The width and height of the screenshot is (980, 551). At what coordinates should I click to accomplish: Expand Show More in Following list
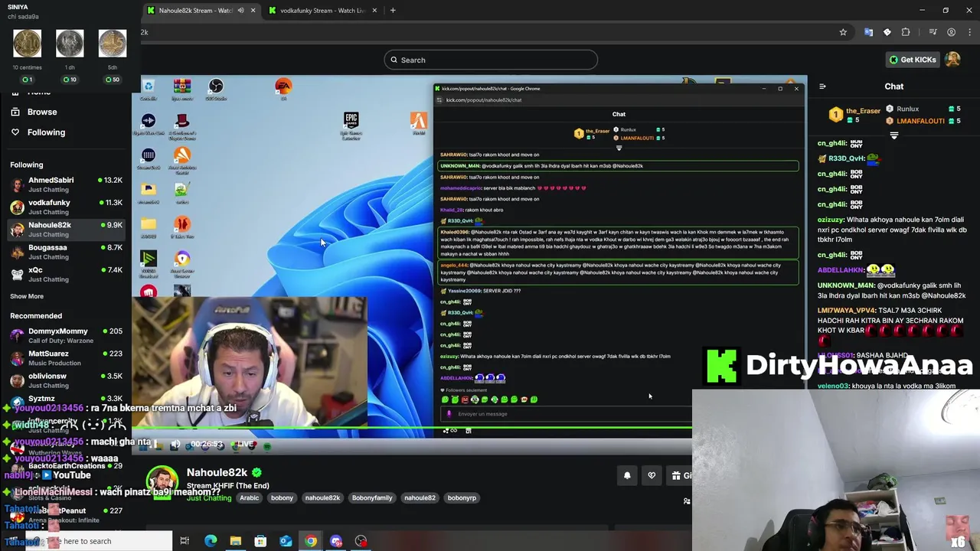click(27, 296)
